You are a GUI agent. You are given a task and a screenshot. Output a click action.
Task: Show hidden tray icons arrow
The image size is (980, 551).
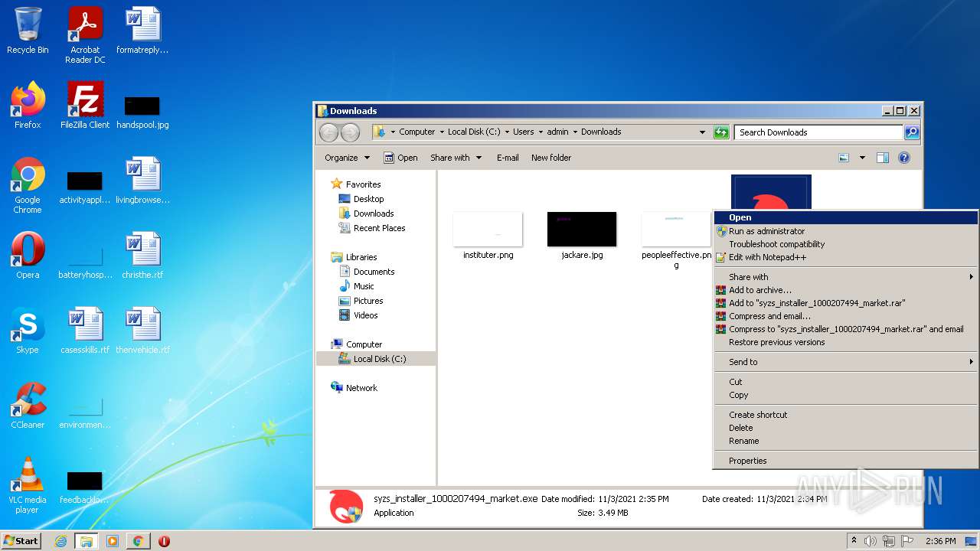pyautogui.click(x=854, y=540)
